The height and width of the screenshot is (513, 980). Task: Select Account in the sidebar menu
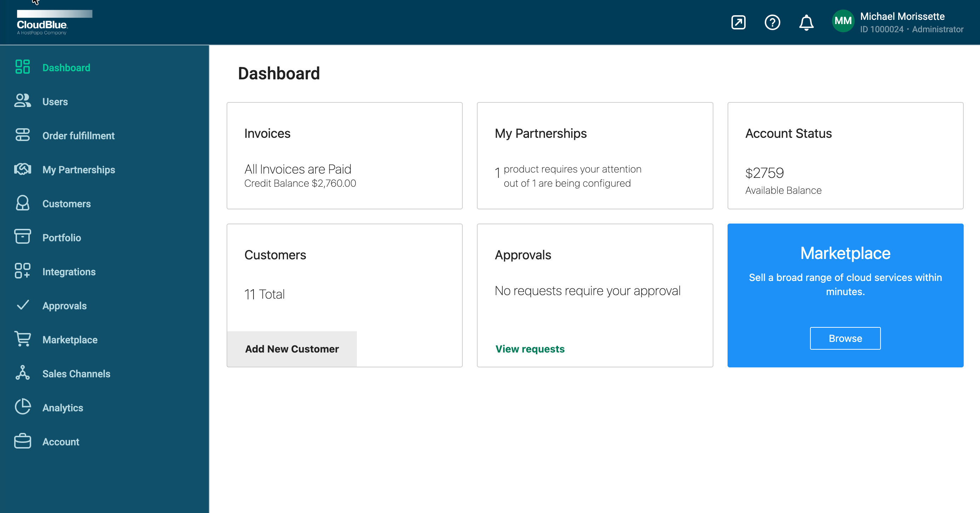(x=61, y=441)
